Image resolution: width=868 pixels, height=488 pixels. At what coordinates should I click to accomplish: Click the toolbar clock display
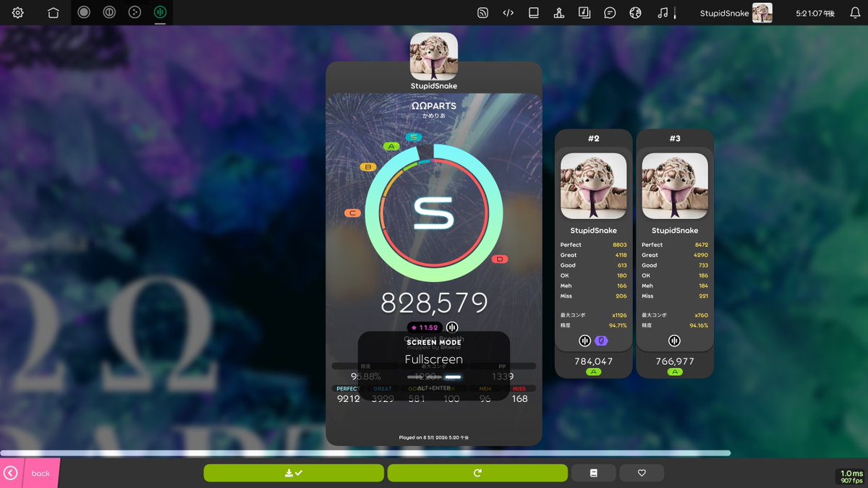pyautogui.click(x=815, y=13)
